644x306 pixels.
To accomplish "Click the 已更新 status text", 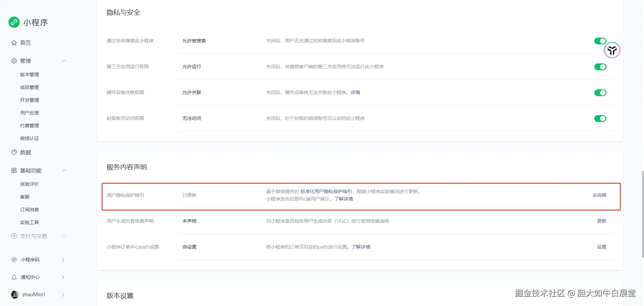I will click(190, 195).
